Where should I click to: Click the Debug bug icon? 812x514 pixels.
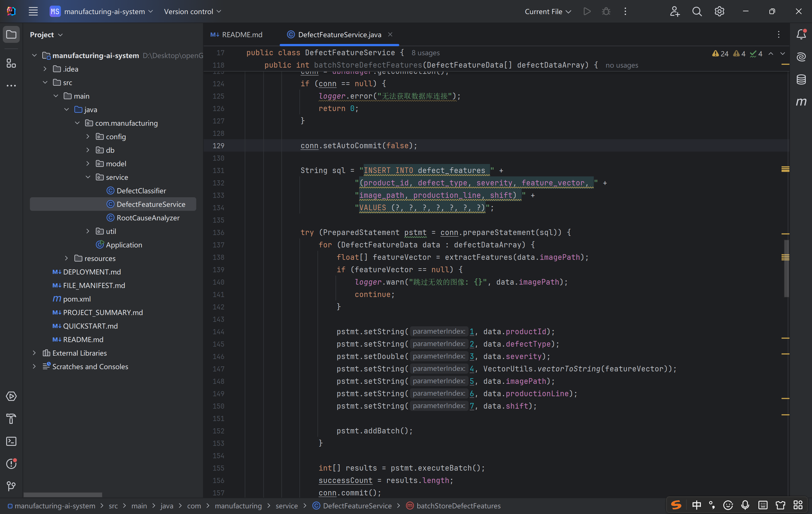tap(606, 12)
